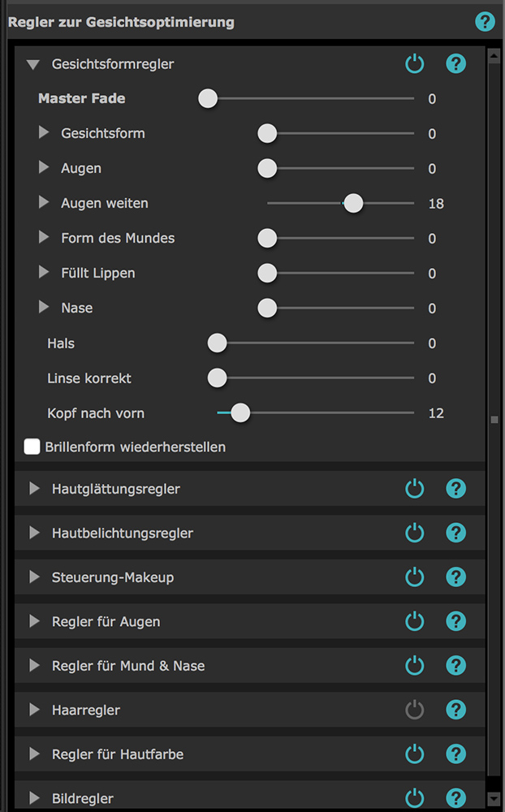
Task: Enable the Haarregler power toggle
Action: coord(414,710)
